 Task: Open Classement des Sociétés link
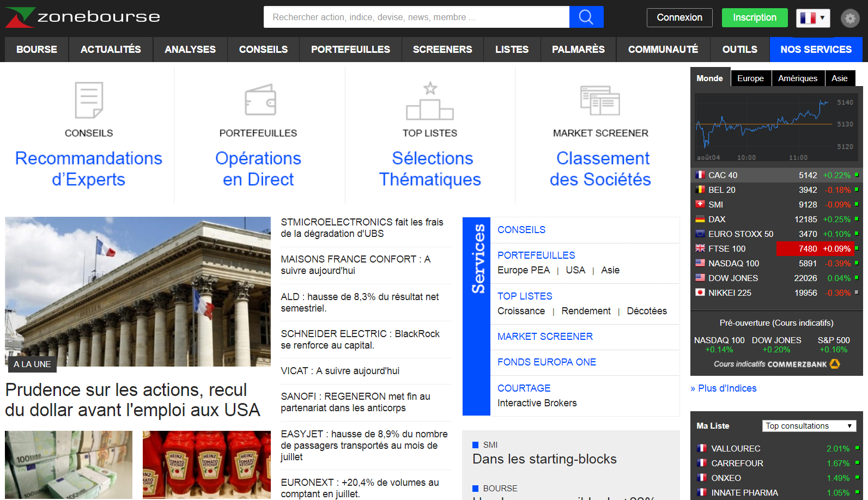(600, 169)
